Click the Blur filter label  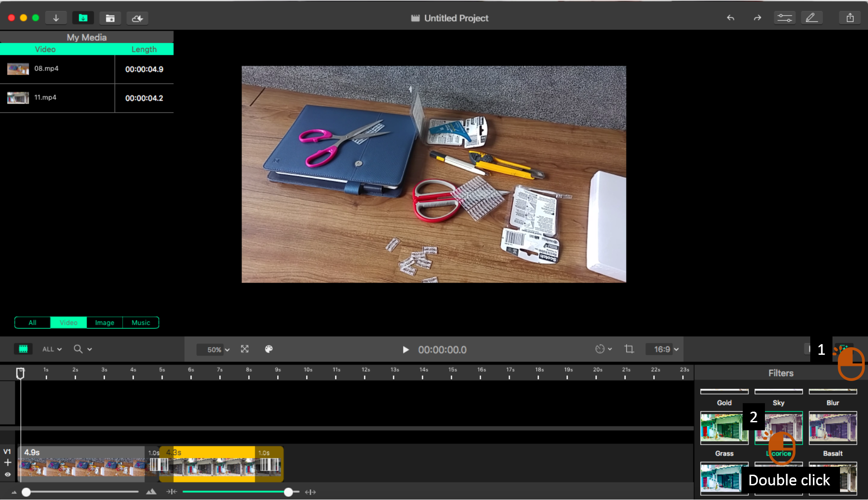[x=833, y=403]
